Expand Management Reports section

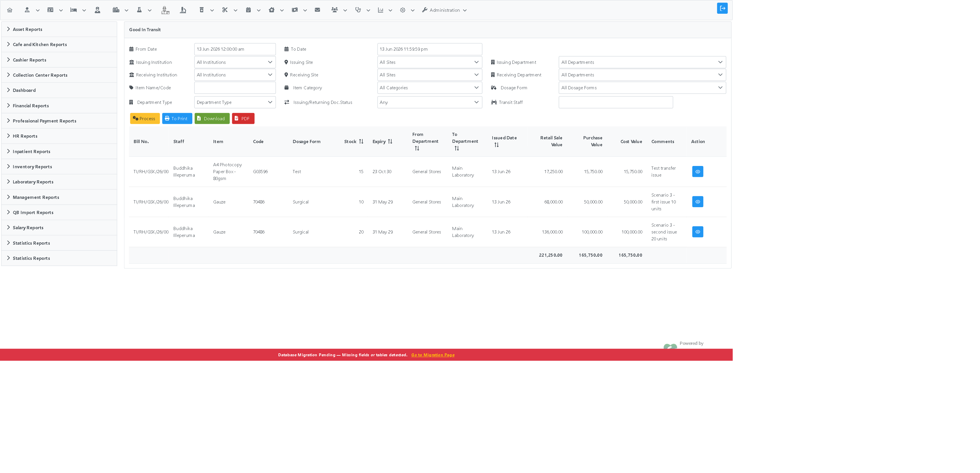pyautogui.click(x=59, y=197)
